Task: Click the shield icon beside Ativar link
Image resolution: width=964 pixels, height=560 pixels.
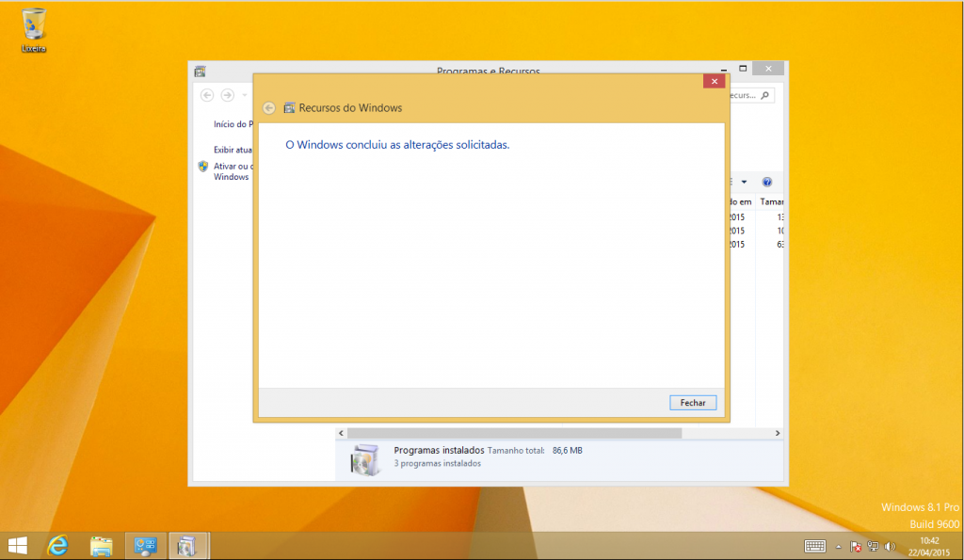Action: [203, 166]
